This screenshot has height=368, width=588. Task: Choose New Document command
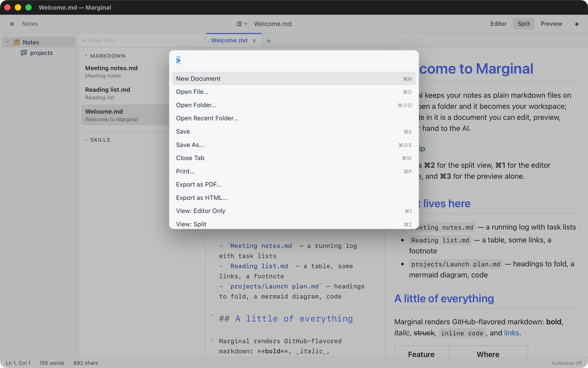coord(294,79)
